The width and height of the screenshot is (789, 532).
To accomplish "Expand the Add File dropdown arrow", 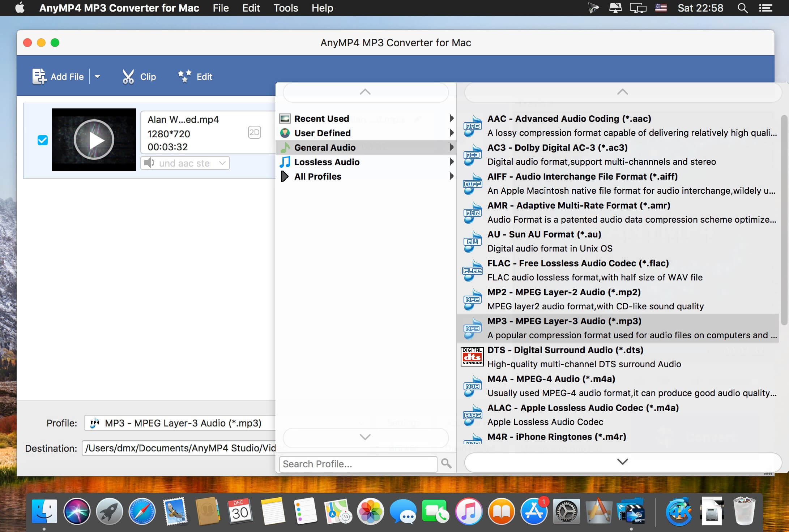I will (97, 77).
